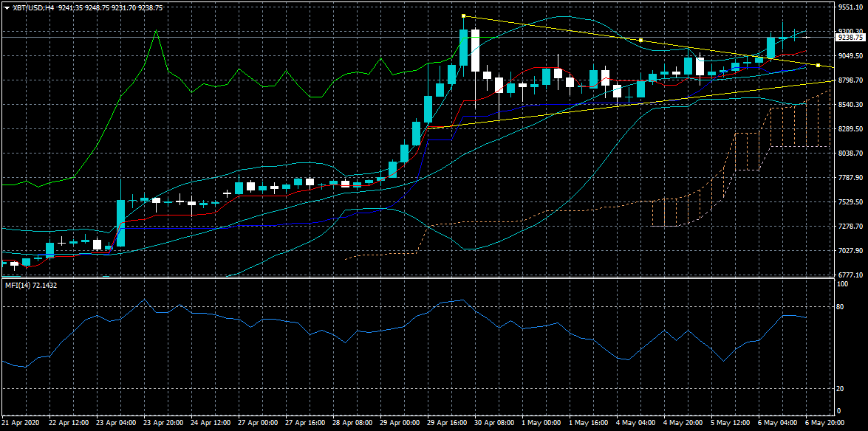Select the middle handle of the descending trendline
This screenshot has width=868, height=431.
click(x=640, y=40)
